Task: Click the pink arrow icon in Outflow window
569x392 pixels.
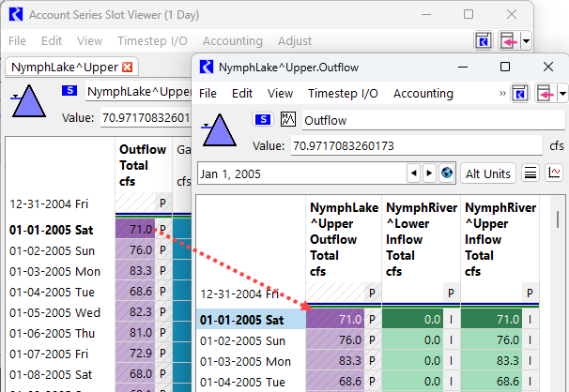Action: (544, 94)
